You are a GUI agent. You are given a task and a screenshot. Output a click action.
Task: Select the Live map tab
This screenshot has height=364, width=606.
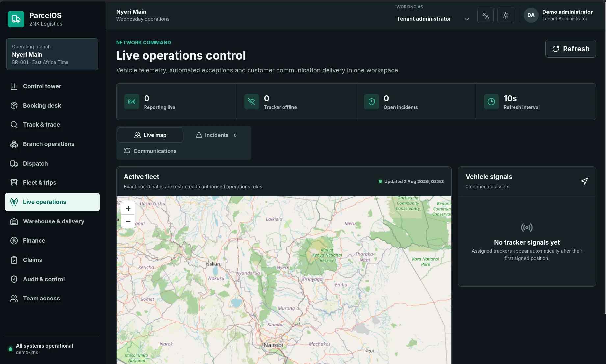(x=150, y=135)
